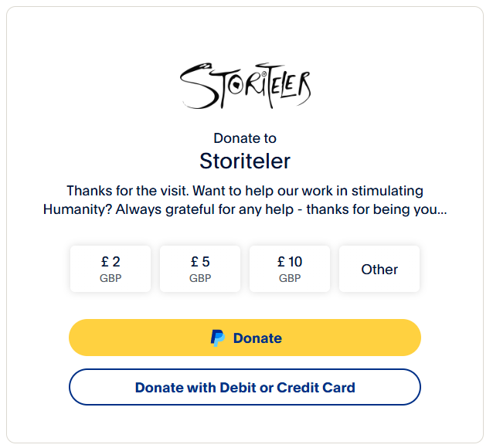Donate with Debit or Credit Card
Image resolution: width=493 pixels, height=448 pixels.
pyautogui.click(x=245, y=388)
